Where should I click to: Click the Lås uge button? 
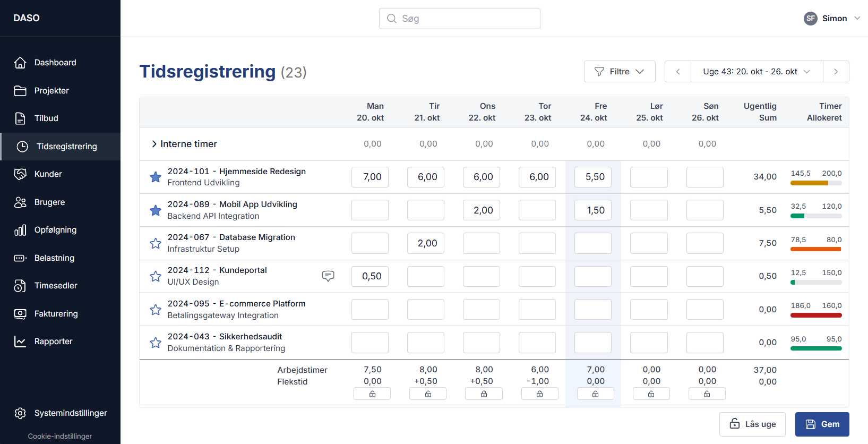click(x=752, y=424)
